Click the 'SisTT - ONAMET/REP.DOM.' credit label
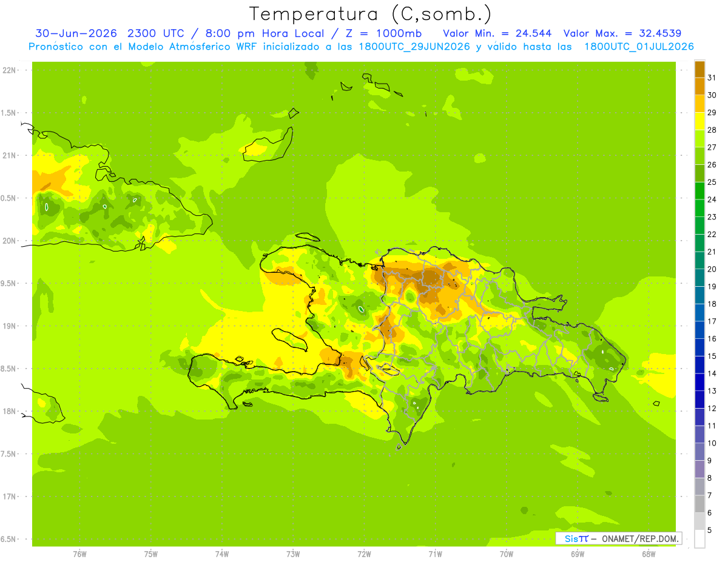This screenshot has height=562, width=728. pyautogui.click(x=618, y=538)
